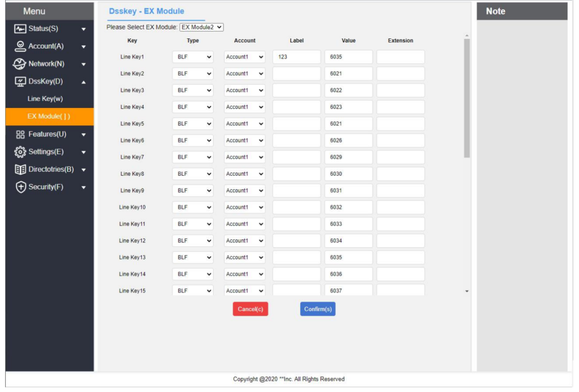Click the Value field of Line Key13

[348, 258]
